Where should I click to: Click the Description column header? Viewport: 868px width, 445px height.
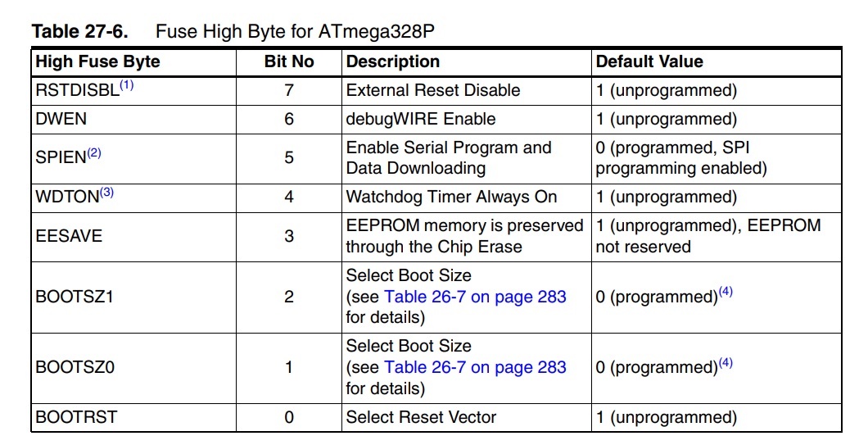pos(392,61)
